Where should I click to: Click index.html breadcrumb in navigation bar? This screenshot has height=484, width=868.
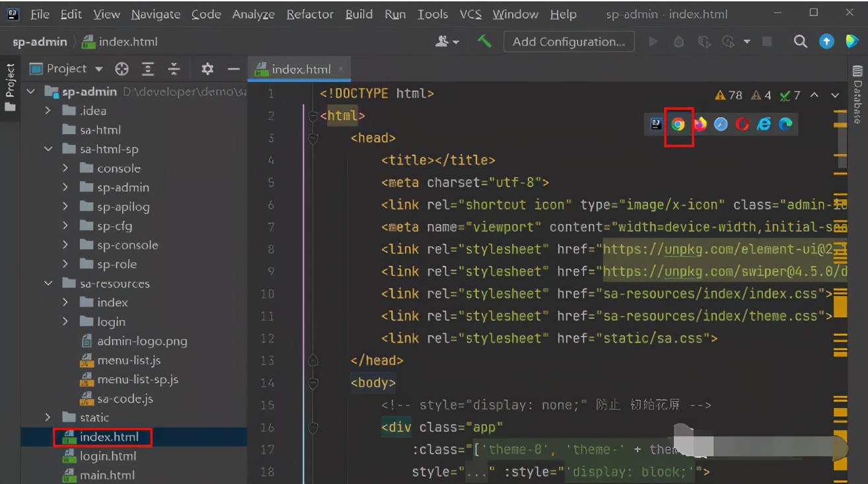point(120,42)
